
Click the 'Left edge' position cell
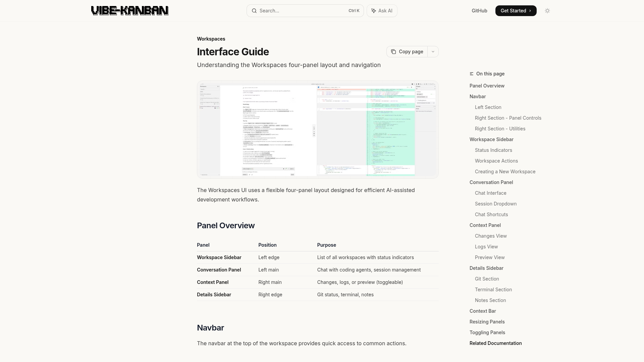(x=269, y=257)
